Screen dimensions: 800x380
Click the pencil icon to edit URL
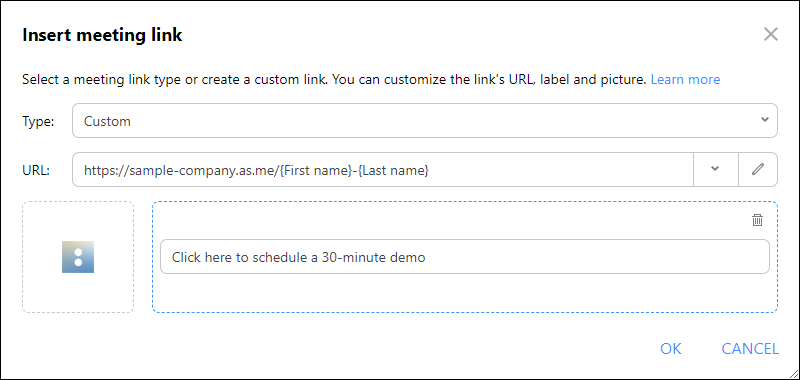(x=758, y=169)
